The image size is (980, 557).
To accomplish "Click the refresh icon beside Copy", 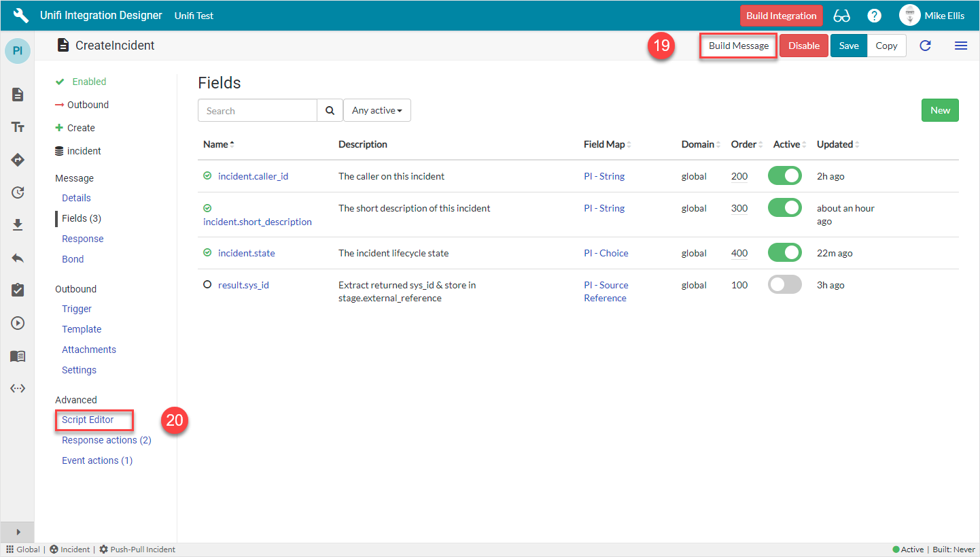I will [x=925, y=46].
